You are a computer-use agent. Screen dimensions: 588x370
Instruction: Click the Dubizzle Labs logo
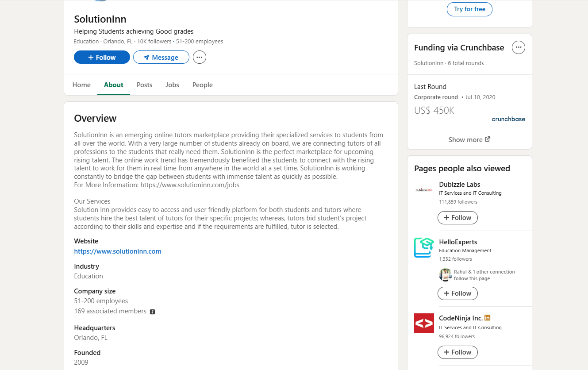point(424,190)
